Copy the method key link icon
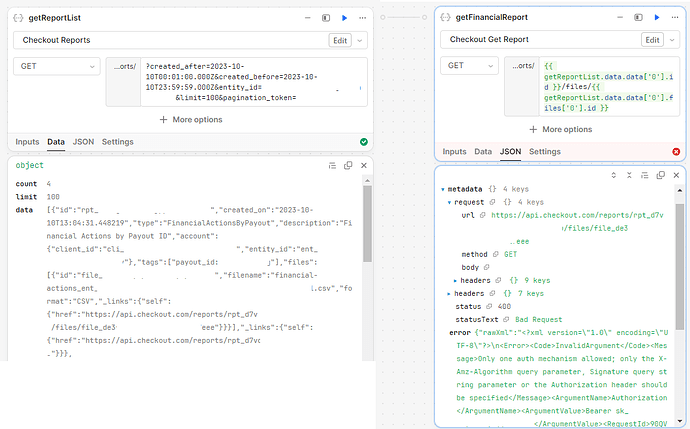 point(495,254)
